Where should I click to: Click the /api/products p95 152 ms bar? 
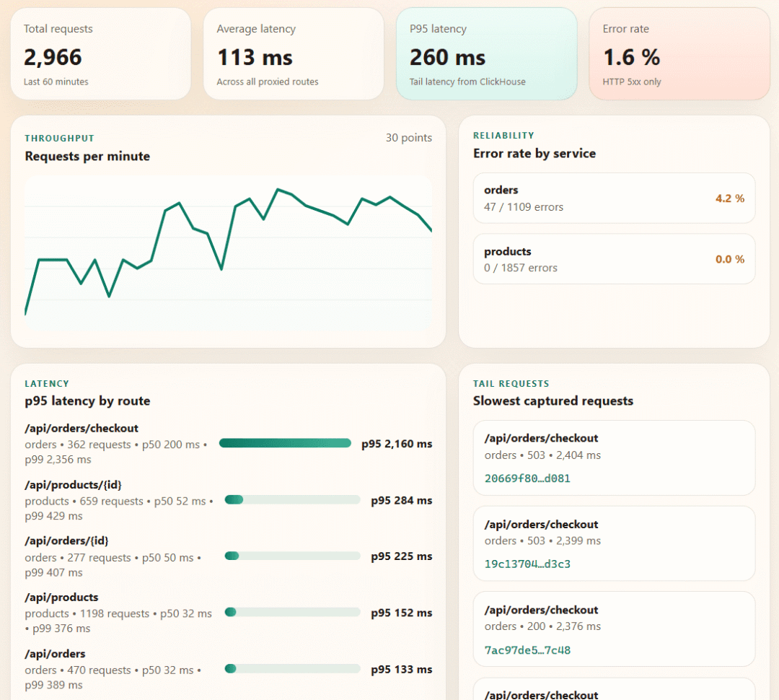(x=292, y=612)
